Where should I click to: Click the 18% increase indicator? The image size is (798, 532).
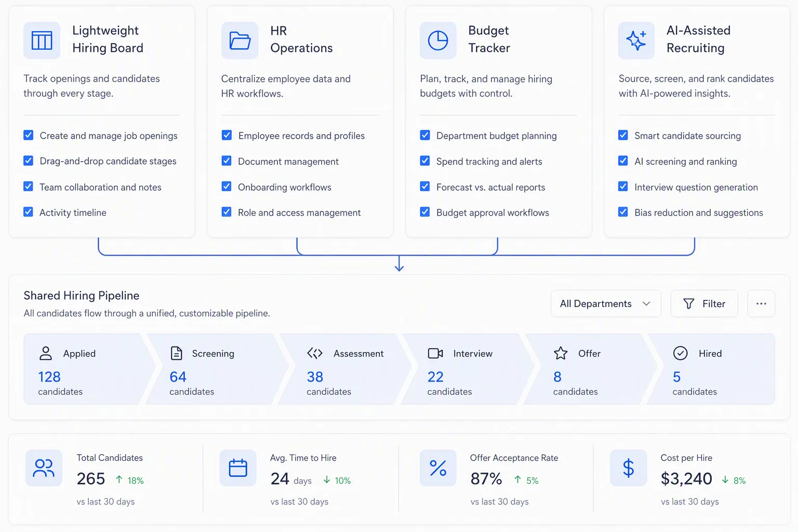129,480
